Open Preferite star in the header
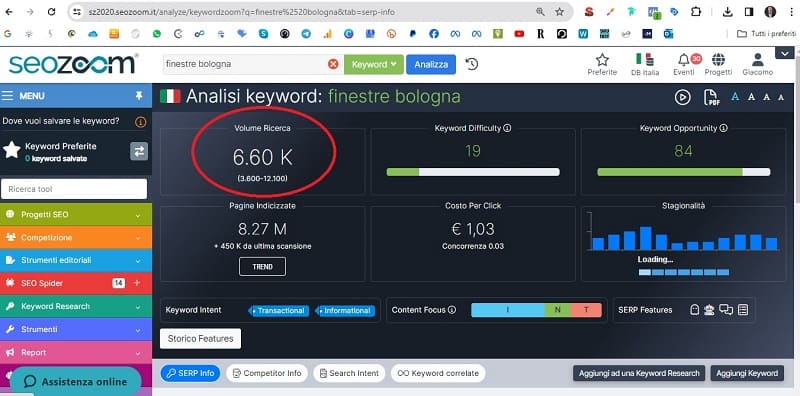The width and height of the screenshot is (800, 396). [602, 64]
